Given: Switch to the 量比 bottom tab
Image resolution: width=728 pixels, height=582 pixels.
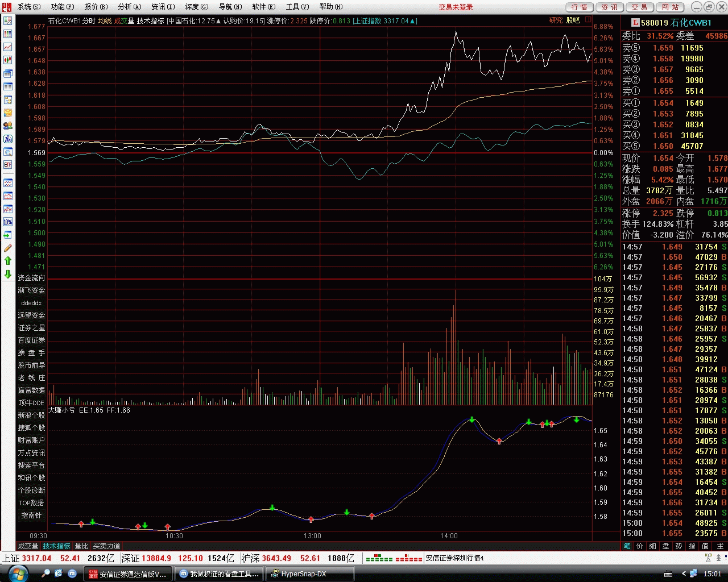Looking at the screenshot, I should [x=82, y=546].
